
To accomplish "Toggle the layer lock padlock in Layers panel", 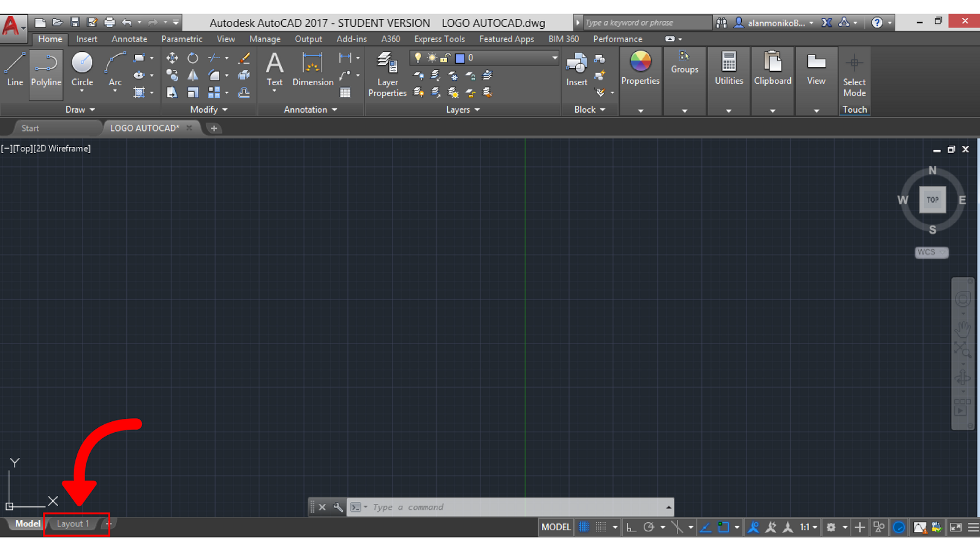I will pyautogui.click(x=445, y=58).
